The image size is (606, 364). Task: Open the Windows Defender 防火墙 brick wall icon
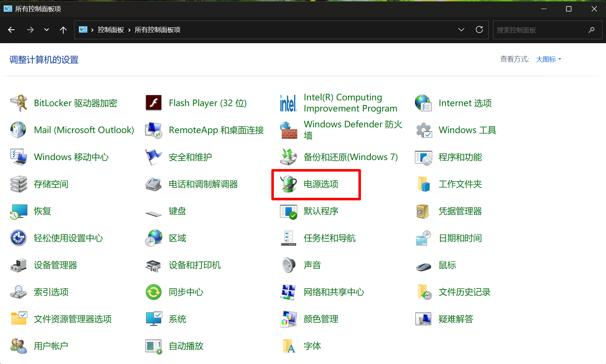pyautogui.click(x=289, y=130)
